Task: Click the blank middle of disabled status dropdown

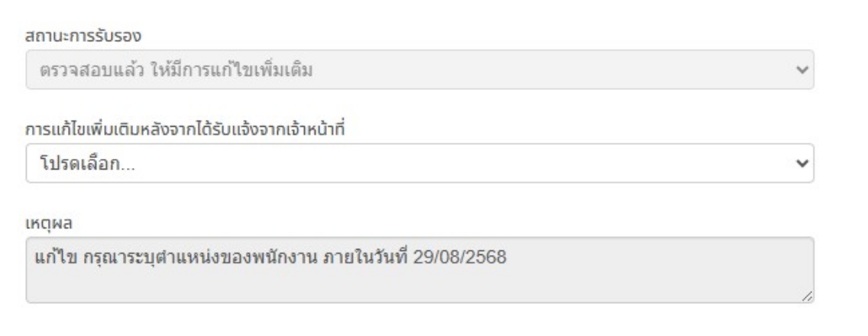Action: (x=535, y=70)
